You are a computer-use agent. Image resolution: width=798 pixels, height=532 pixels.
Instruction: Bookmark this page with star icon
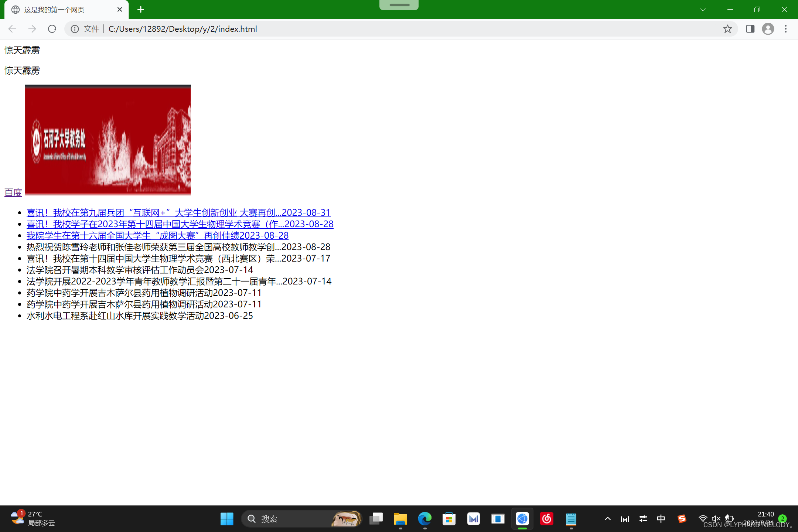[x=727, y=29]
